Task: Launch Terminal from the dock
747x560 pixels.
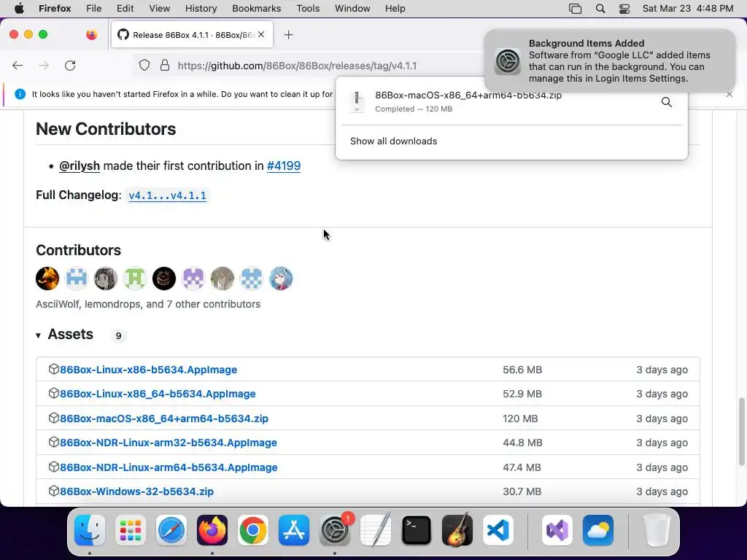Action: point(417,530)
